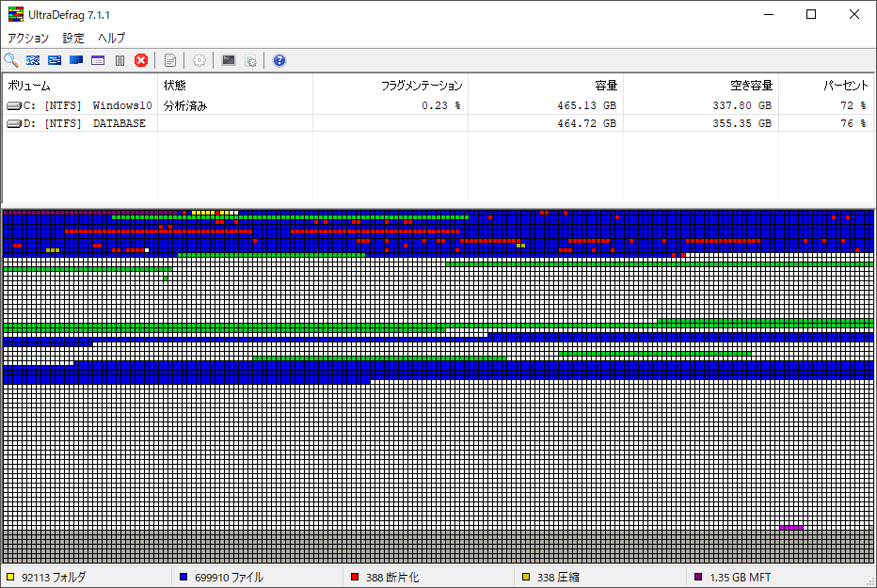Click the Optimize MFT purple icon
The image size is (877, 588).
coord(98,60)
